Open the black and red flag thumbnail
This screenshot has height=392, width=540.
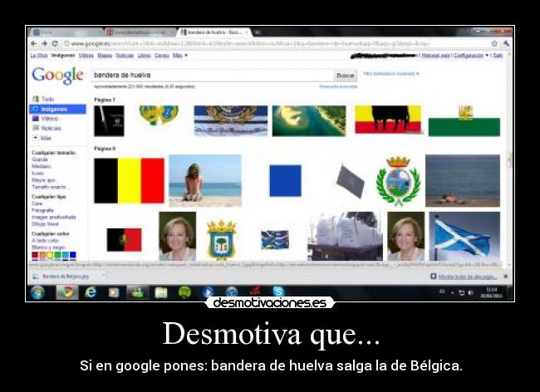[124, 239]
